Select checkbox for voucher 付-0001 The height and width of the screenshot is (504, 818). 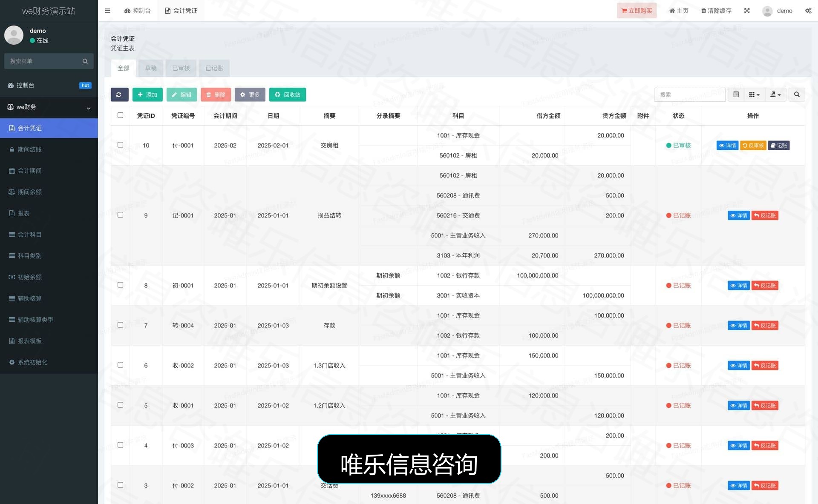coord(121,145)
